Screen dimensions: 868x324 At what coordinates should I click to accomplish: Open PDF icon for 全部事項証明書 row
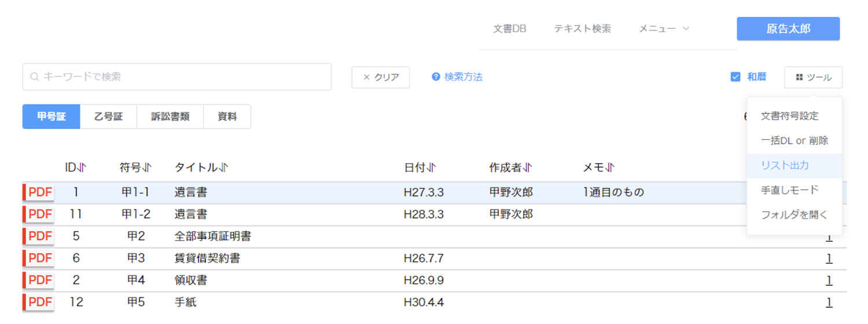[39, 237]
